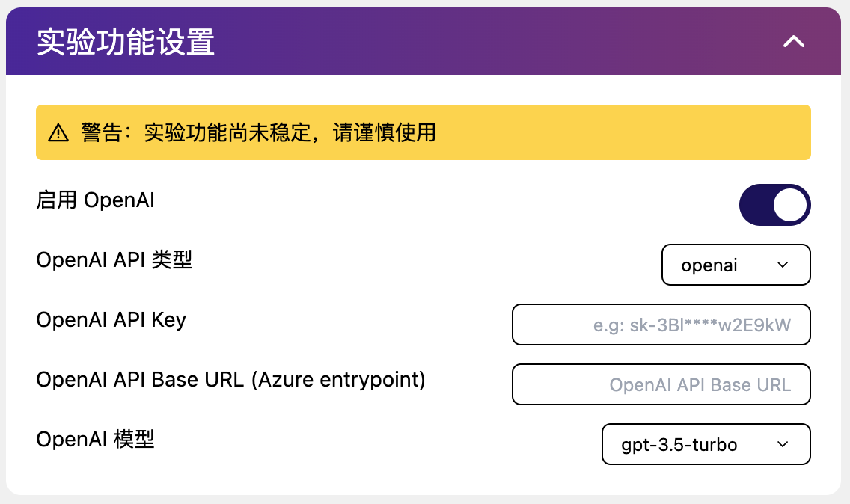The image size is (850, 504).
Task: Select the "openai" value text in type dropdown
Action: tap(709, 265)
